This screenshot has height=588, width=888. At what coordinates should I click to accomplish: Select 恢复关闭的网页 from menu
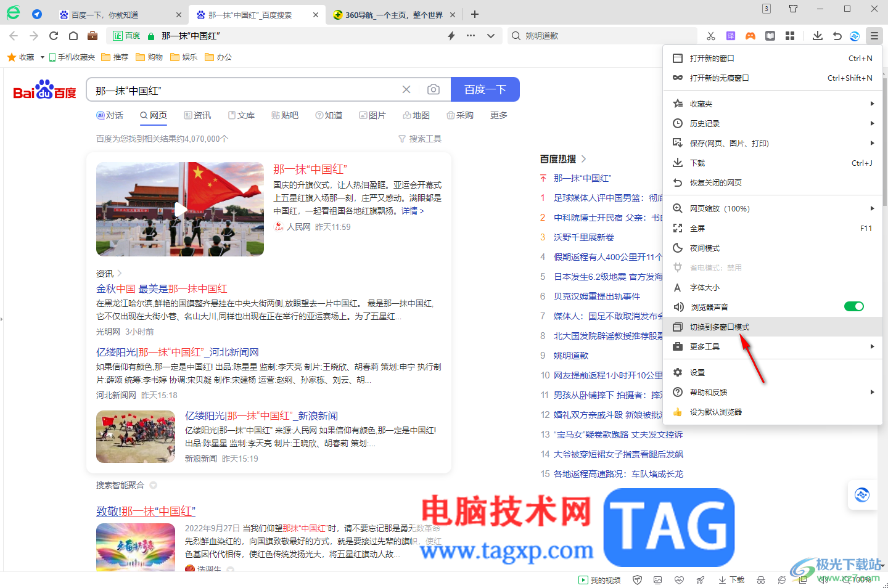[773, 182]
